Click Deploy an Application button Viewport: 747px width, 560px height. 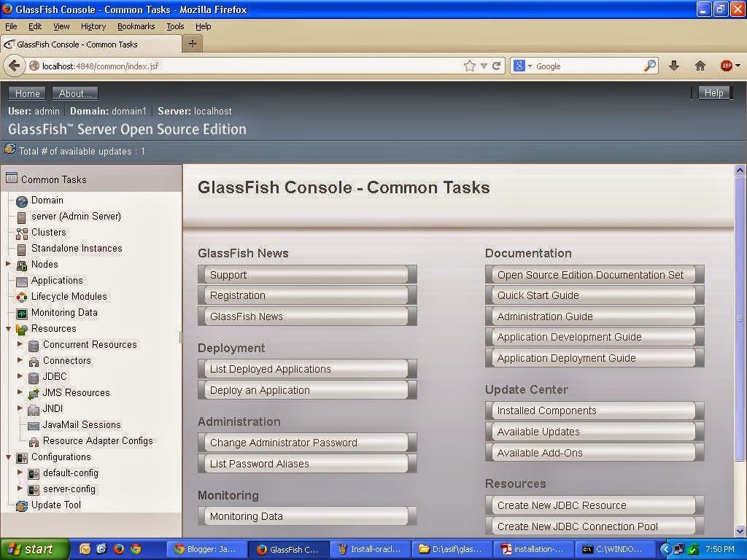[x=307, y=390]
